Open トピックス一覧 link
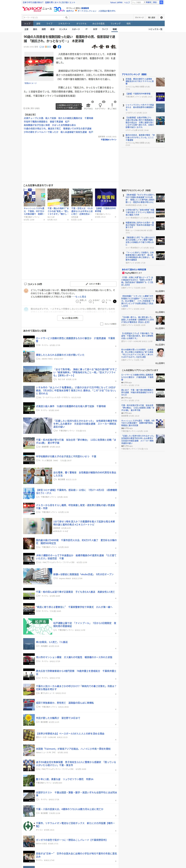This screenshot has height=868, width=186. pos(155,29)
